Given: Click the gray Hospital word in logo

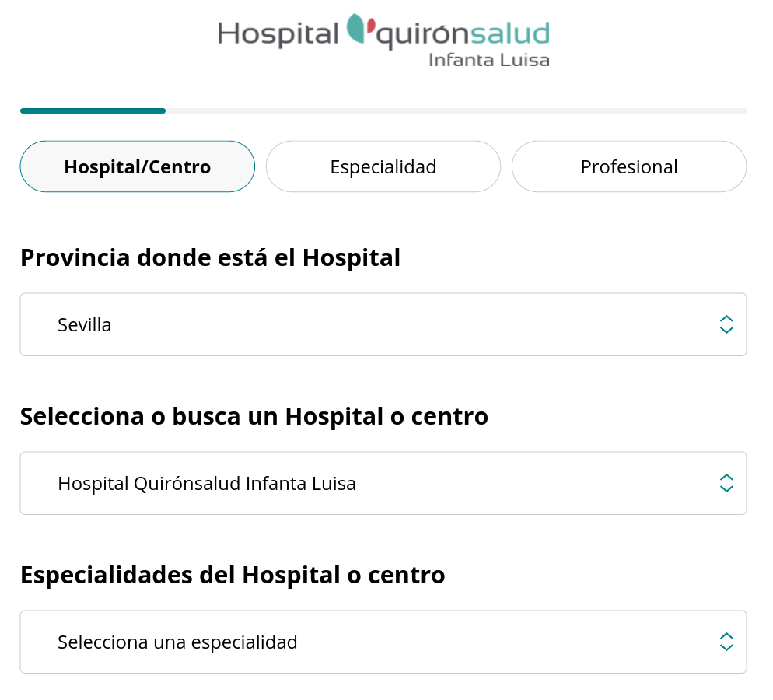Looking at the screenshot, I should click(278, 34).
